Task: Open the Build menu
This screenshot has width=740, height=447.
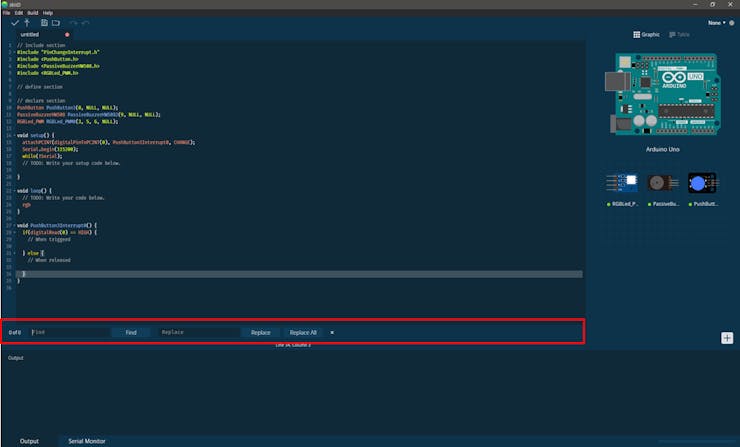Action: [x=33, y=13]
